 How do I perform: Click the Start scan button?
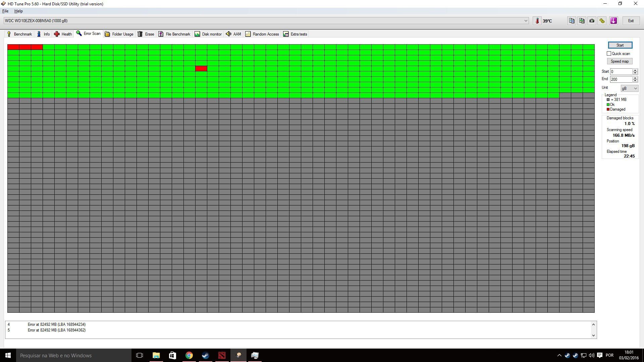(620, 45)
